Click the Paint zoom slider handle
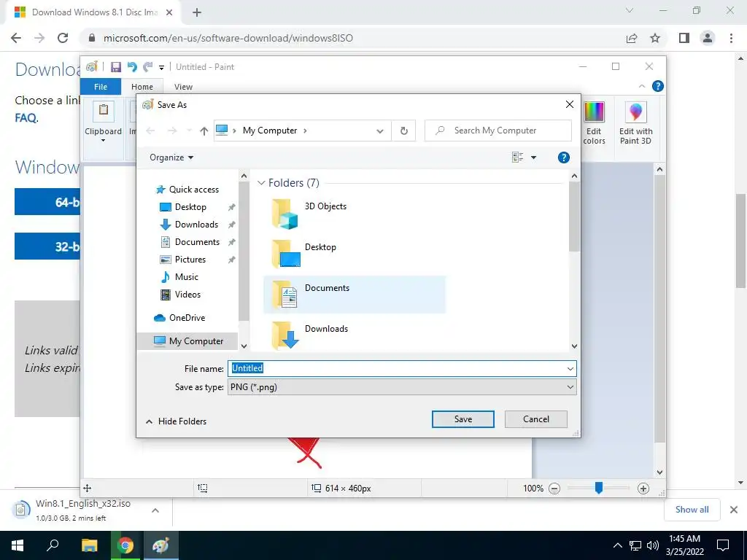This screenshot has height=560, width=747. point(599,488)
